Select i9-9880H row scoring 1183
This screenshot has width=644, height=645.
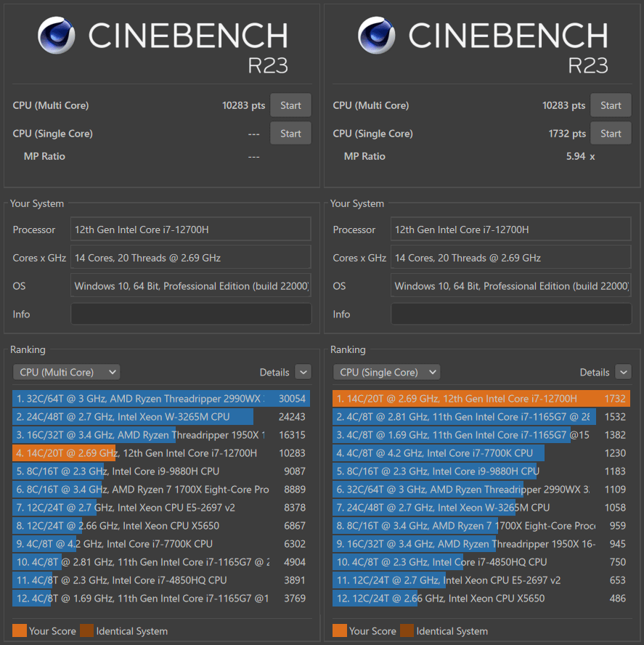[x=481, y=471]
